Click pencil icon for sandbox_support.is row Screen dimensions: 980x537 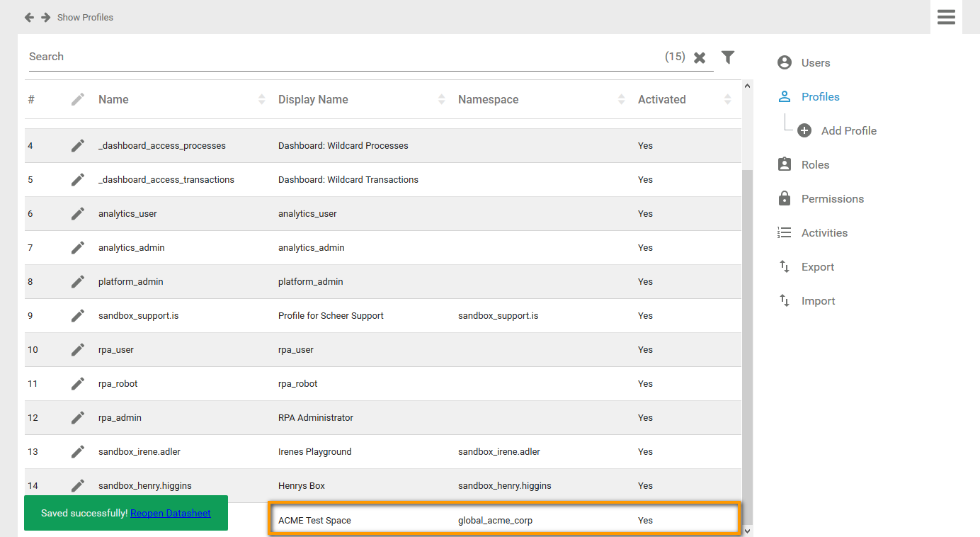78,316
